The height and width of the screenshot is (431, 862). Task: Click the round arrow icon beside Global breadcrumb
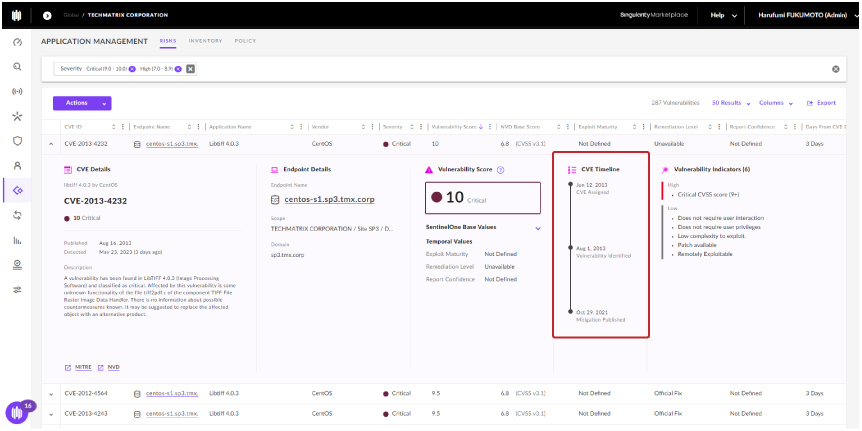(x=47, y=15)
